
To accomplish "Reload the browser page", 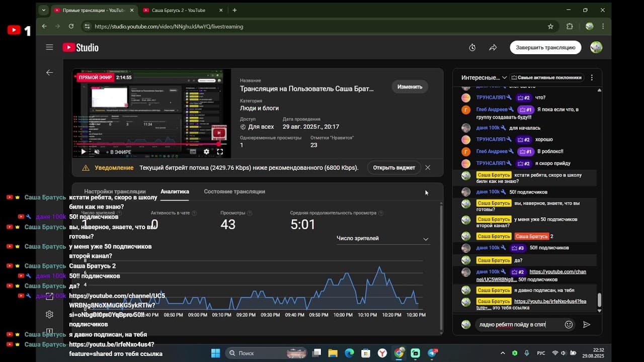I will (x=71, y=26).
